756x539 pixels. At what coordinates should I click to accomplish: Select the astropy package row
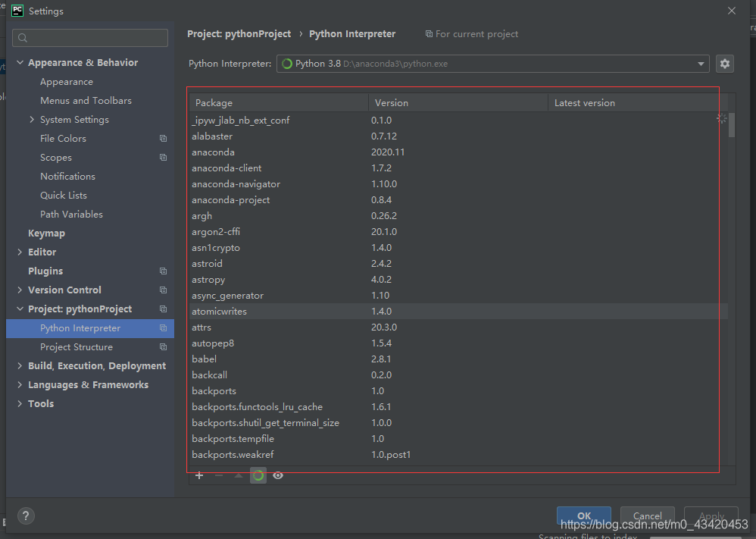(458, 280)
